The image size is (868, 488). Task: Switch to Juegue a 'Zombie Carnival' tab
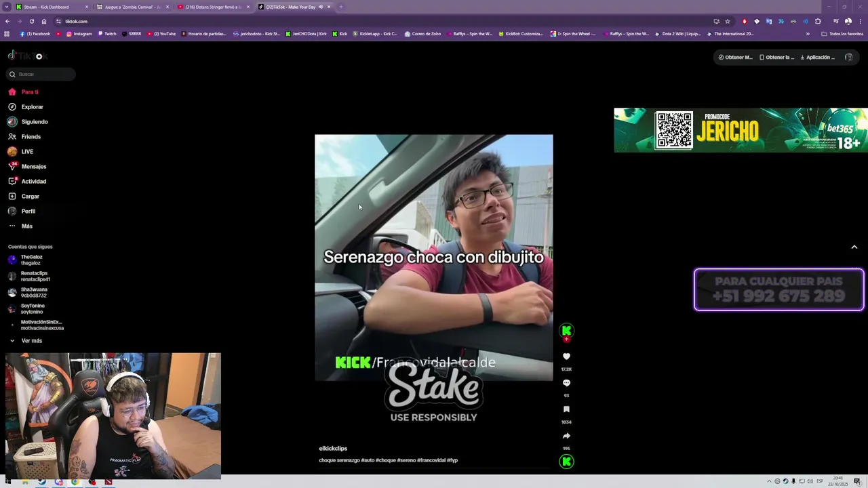pyautogui.click(x=133, y=7)
